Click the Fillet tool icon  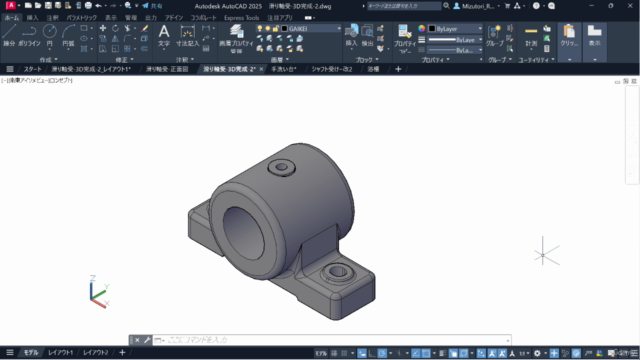(127, 39)
